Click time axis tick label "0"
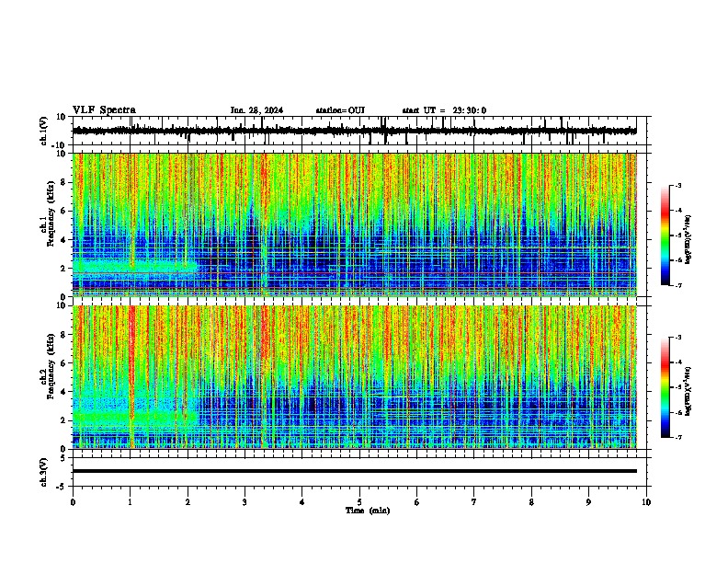 pos(73,502)
